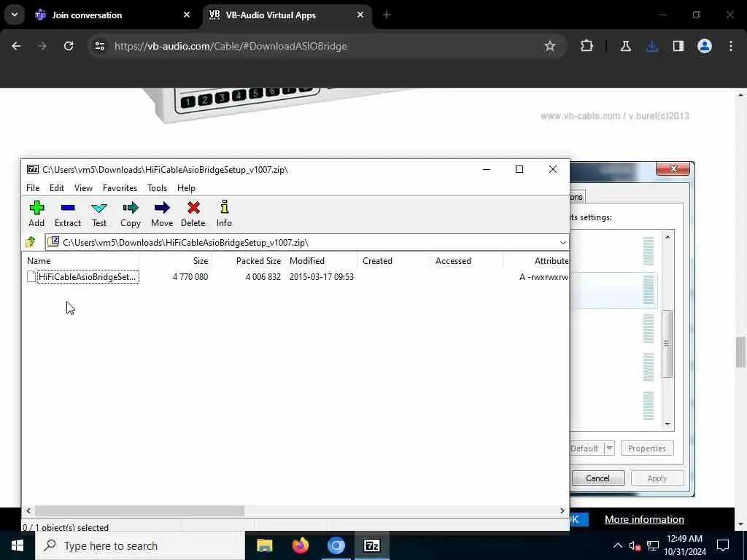Click the 4 006 832 packed size value
The width and height of the screenshot is (747, 560).
263,276
